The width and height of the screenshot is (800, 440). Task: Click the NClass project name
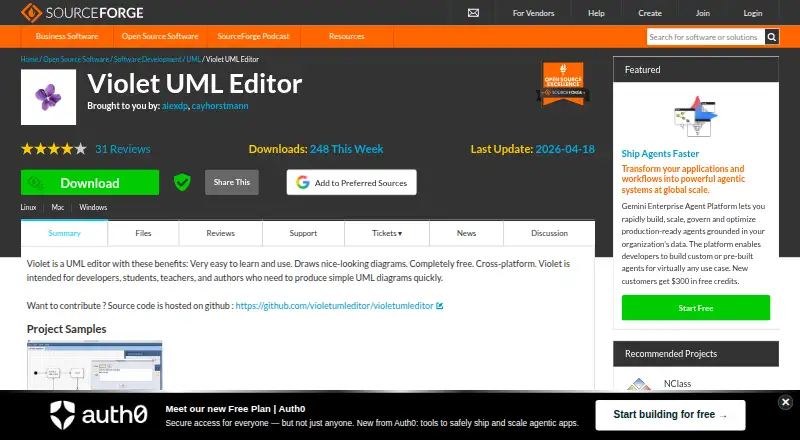(x=678, y=383)
